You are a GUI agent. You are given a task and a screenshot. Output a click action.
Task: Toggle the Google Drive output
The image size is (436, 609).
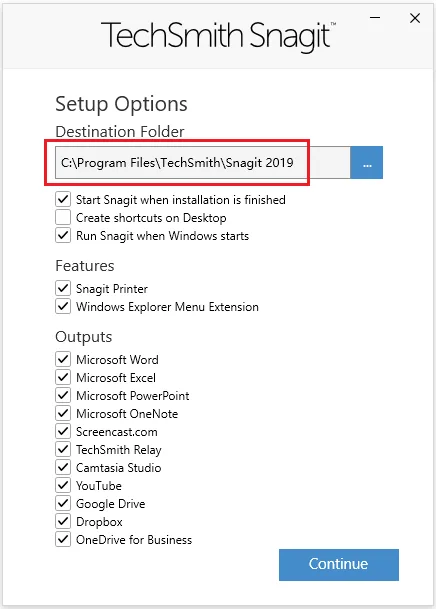(63, 503)
